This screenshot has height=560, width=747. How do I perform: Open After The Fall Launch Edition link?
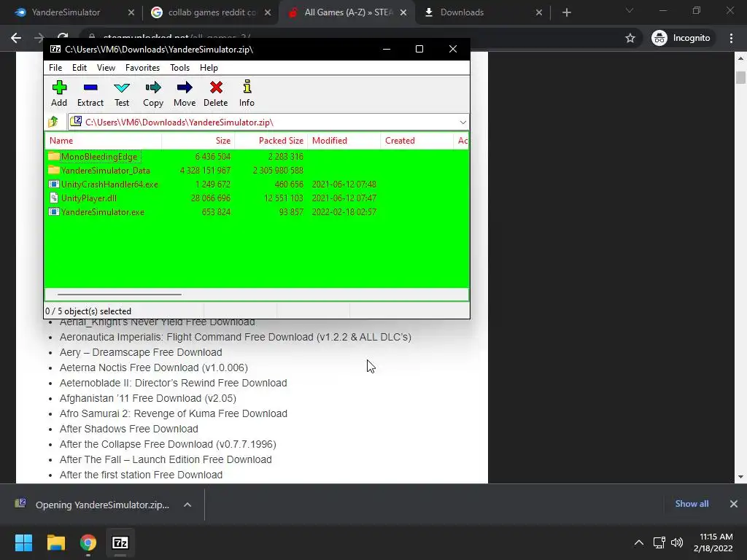click(166, 459)
